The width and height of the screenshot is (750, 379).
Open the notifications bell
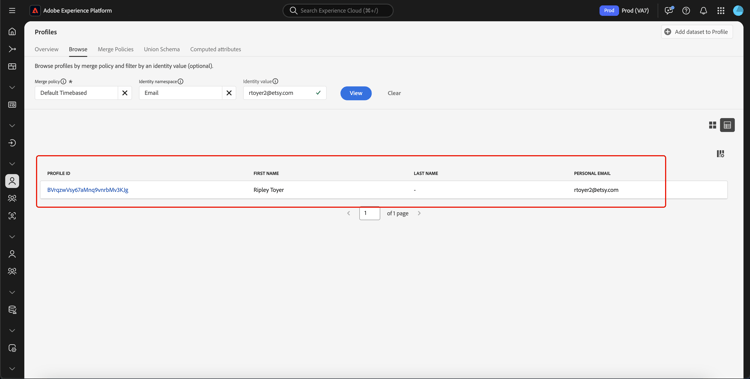[x=703, y=11]
